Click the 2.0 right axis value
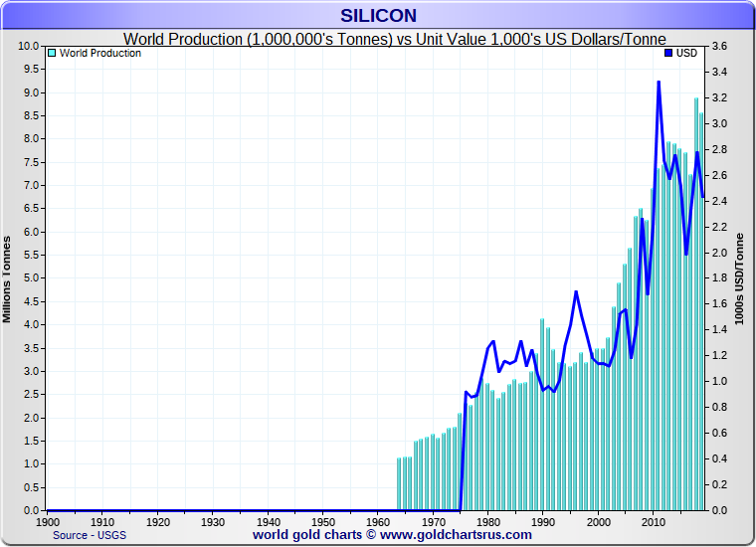The image size is (756, 547). click(x=720, y=253)
